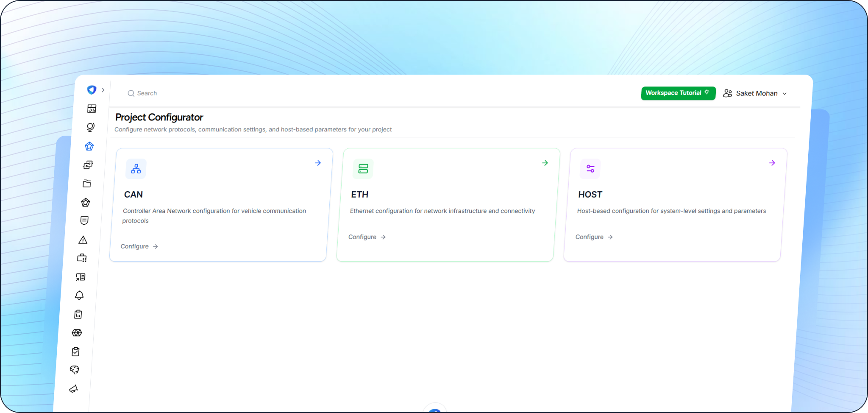Click the globe icon in the sidebar
868x413 pixels.
pos(90,127)
